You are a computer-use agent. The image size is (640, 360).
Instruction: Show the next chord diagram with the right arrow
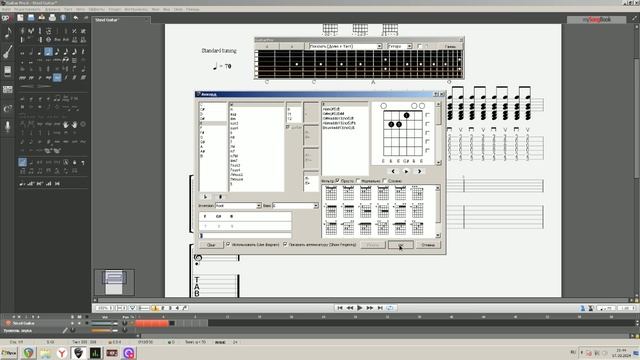click(x=419, y=171)
